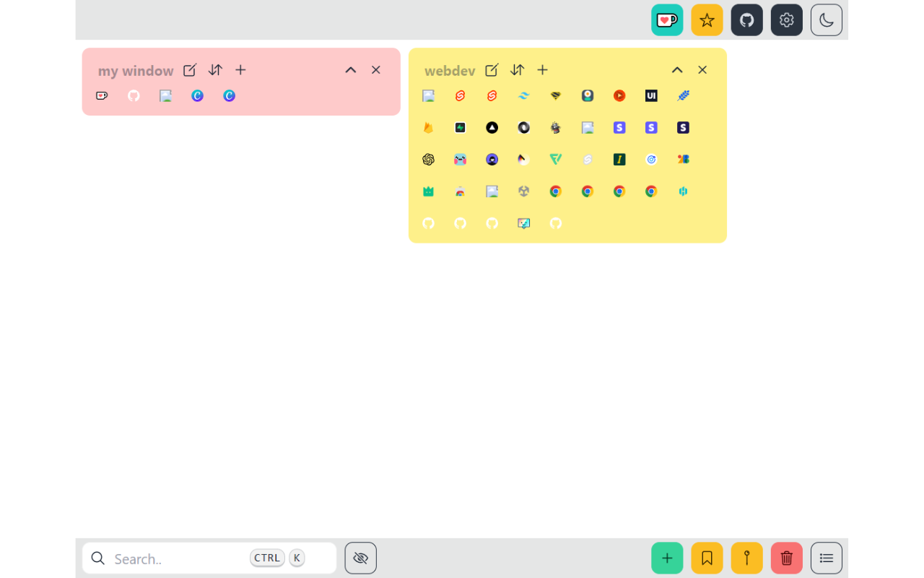Viewport: 924px width, 578px height.
Task: Open the GitHub tab in 'my window'
Action: coord(134,95)
